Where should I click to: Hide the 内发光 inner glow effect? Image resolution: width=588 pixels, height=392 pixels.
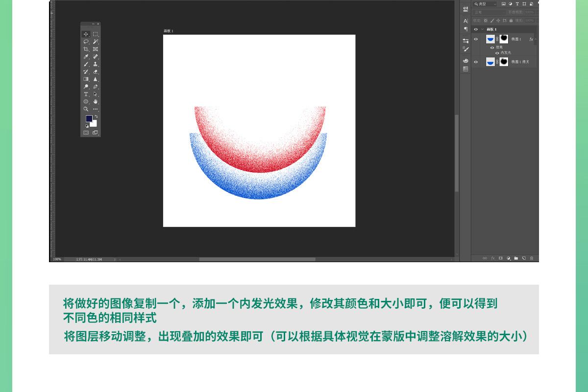[497, 52]
